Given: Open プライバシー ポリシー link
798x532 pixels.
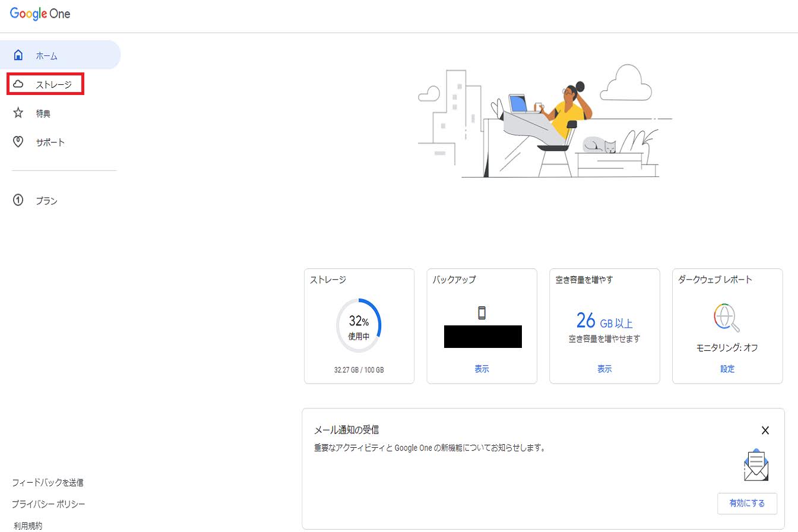Looking at the screenshot, I should [49, 504].
